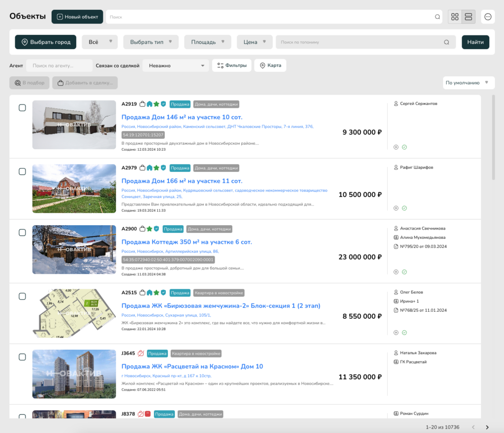Tick the checkbox for listing A2900
This screenshot has width=504, height=433.
[x=22, y=232]
